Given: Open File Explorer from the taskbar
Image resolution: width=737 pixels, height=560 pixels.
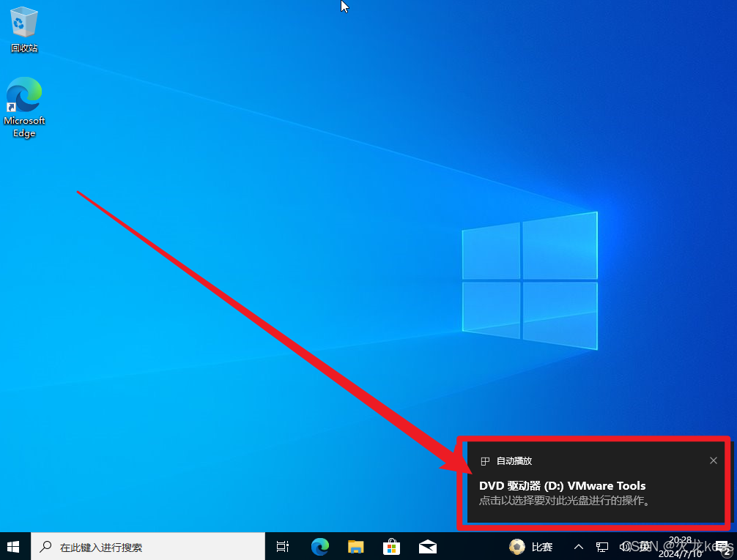Looking at the screenshot, I should click(356, 547).
